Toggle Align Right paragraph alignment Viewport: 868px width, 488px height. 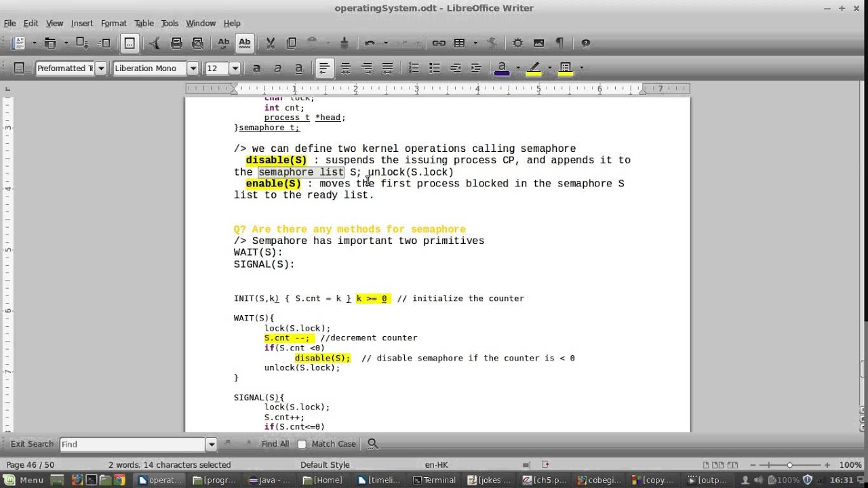[367, 68]
